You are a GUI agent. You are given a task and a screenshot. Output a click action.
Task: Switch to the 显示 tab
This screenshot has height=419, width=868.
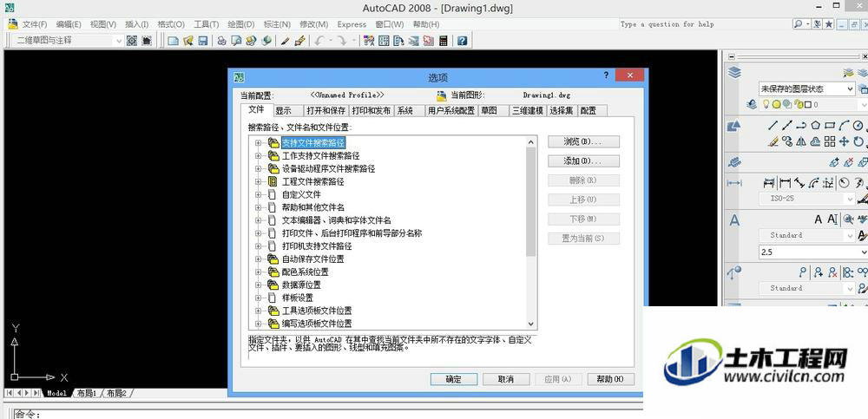[x=288, y=111]
